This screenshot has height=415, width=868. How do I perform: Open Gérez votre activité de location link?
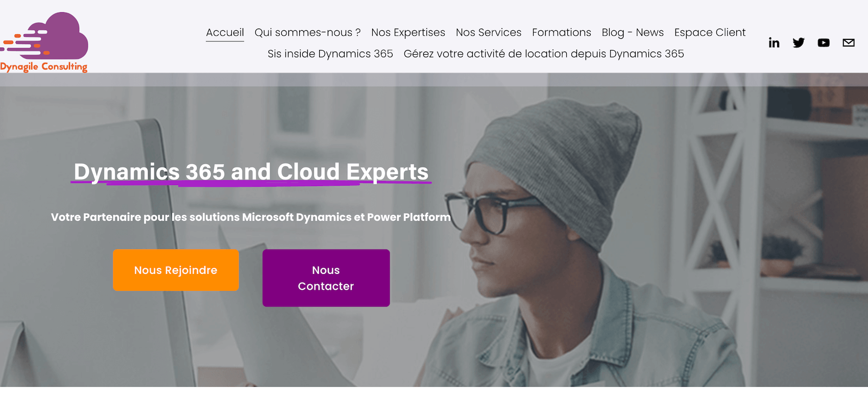click(544, 54)
